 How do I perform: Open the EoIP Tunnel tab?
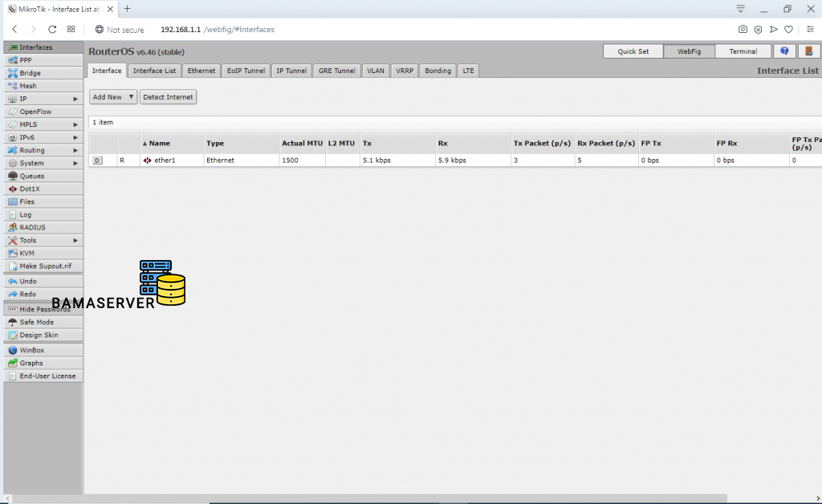point(246,71)
